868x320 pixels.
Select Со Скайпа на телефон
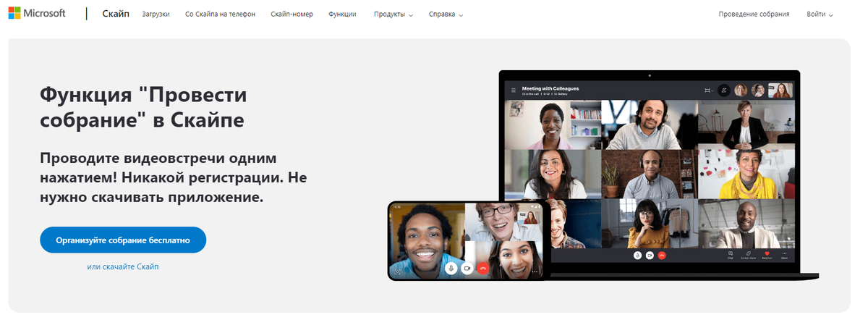point(220,14)
